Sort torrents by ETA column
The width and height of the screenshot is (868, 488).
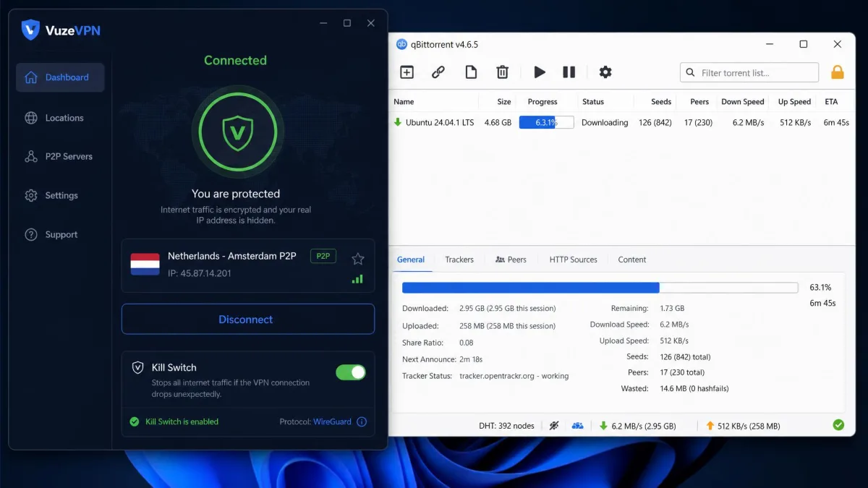pyautogui.click(x=831, y=102)
